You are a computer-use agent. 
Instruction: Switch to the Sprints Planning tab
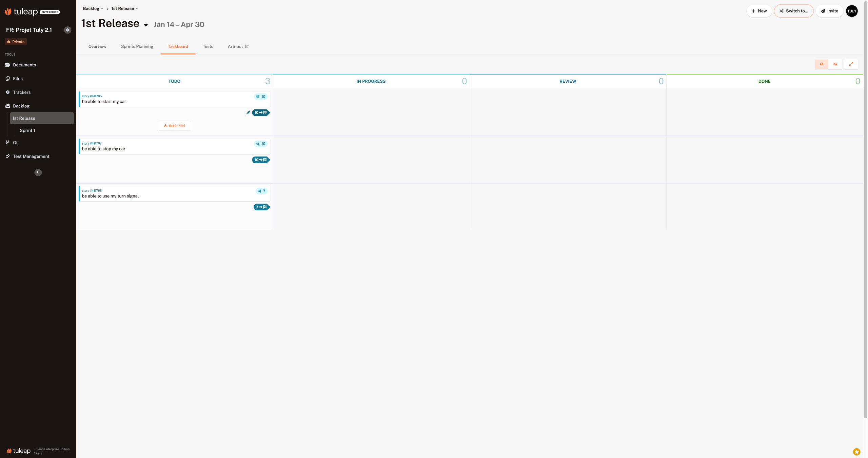[x=137, y=46]
